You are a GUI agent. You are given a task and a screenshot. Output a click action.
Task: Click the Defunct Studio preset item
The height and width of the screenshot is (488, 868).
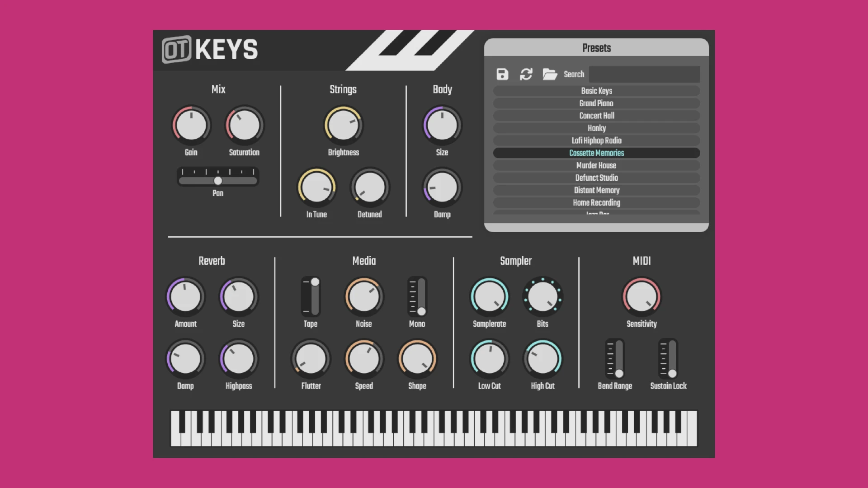click(x=597, y=178)
